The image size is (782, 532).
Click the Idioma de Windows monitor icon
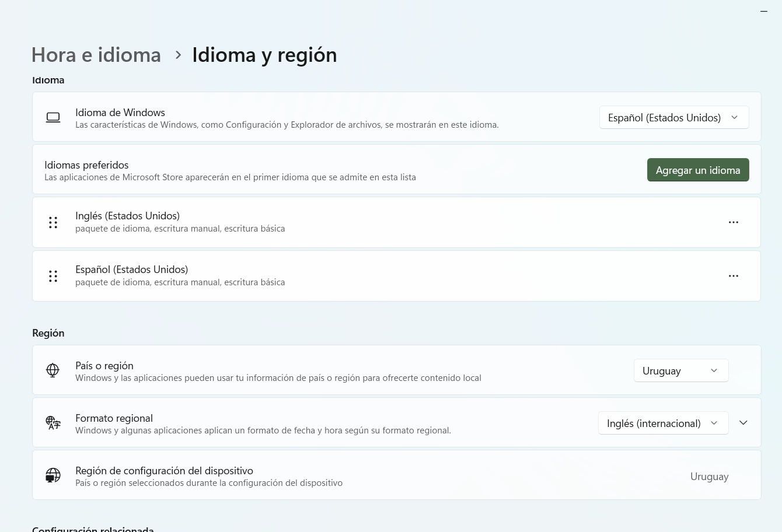coord(53,117)
